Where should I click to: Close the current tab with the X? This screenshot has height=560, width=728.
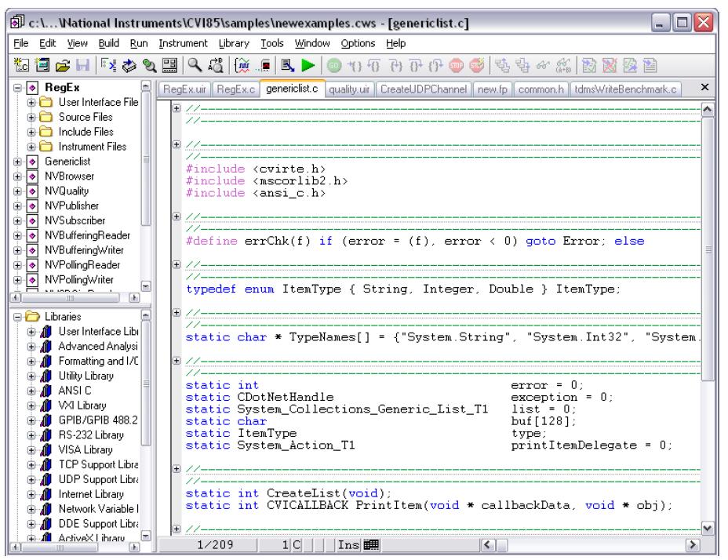tap(704, 87)
